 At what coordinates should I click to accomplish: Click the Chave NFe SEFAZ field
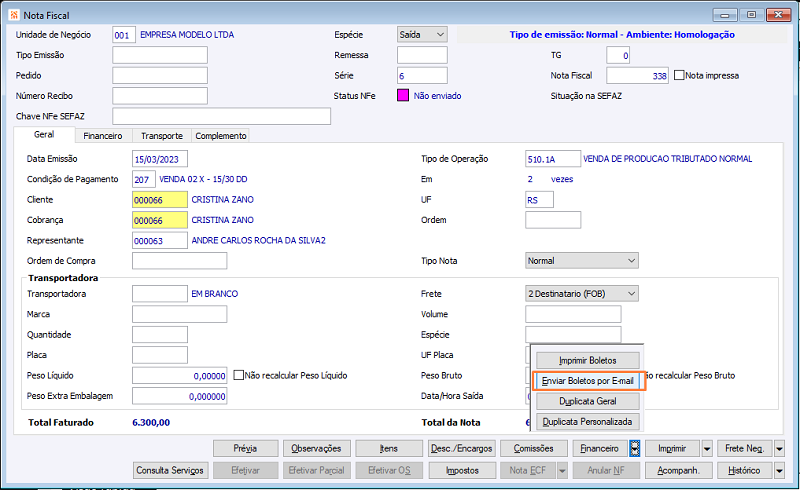(221, 116)
